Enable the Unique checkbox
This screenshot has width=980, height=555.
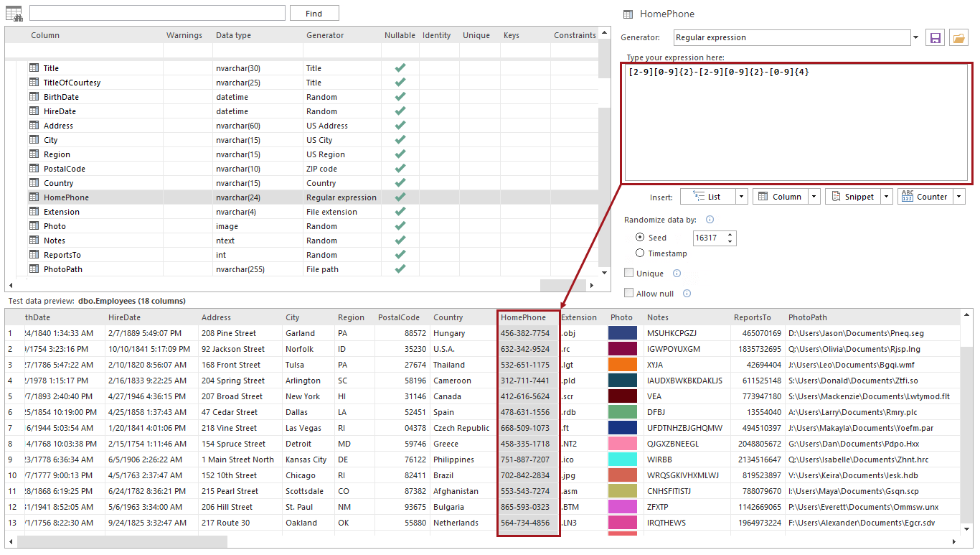tap(628, 274)
